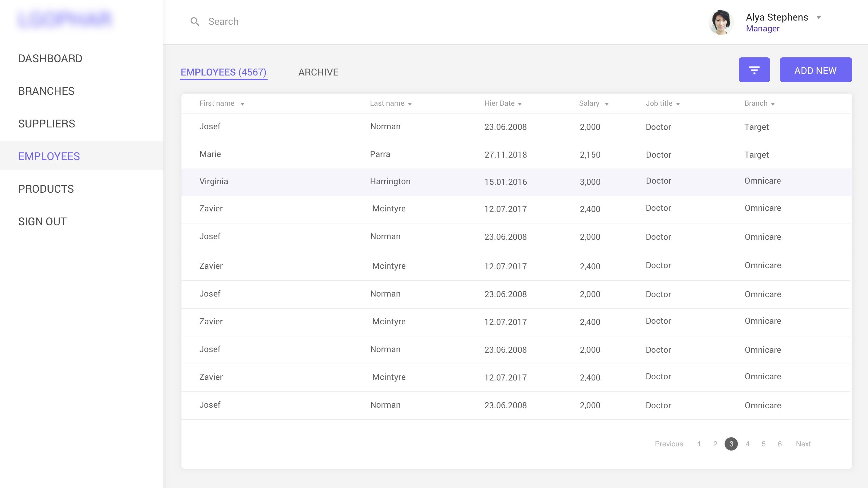Viewport: 868px width, 488px height.
Task: Select current page 3
Action: coord(731,444)
